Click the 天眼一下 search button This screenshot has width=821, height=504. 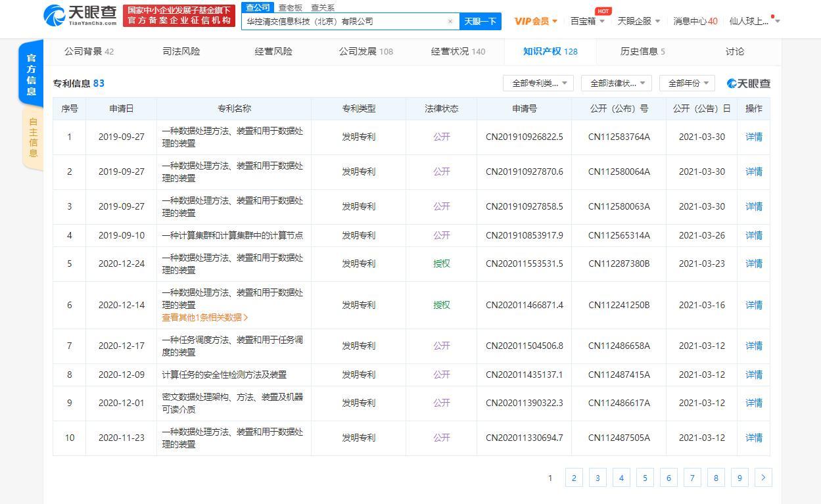pyautogui.click(x=480, y=21)
